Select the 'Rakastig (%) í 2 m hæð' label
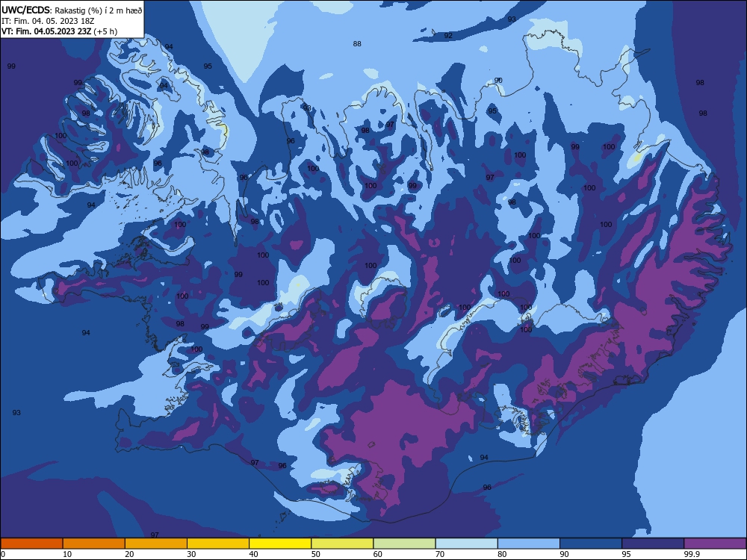Image resolution: width=747 pixels, height=560 pixels. click(x=98, y=10)
